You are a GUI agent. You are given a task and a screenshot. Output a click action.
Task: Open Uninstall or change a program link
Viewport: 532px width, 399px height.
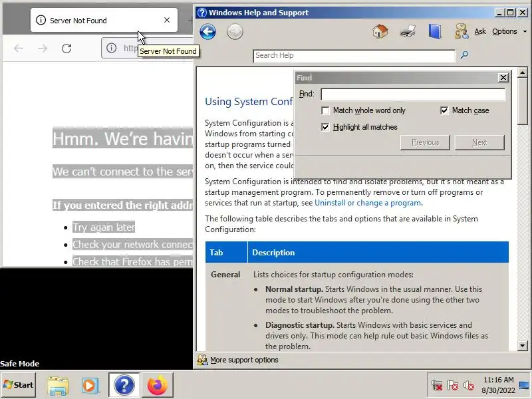(x=368, y=203)
